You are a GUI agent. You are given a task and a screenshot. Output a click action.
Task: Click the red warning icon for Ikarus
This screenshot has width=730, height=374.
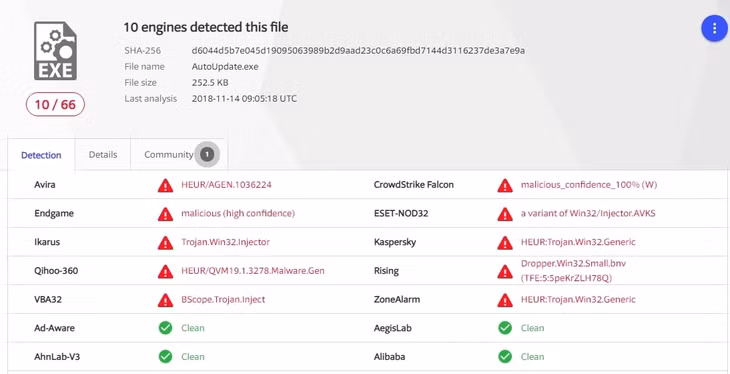[x=165, y=243]
